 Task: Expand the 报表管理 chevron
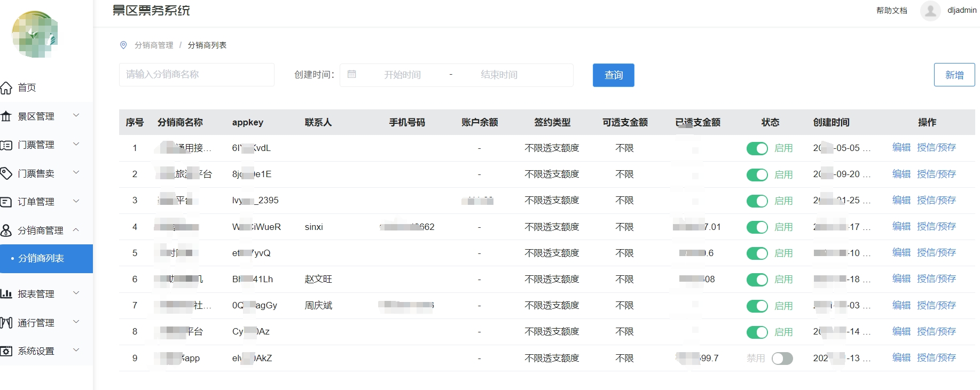(76, 293)
